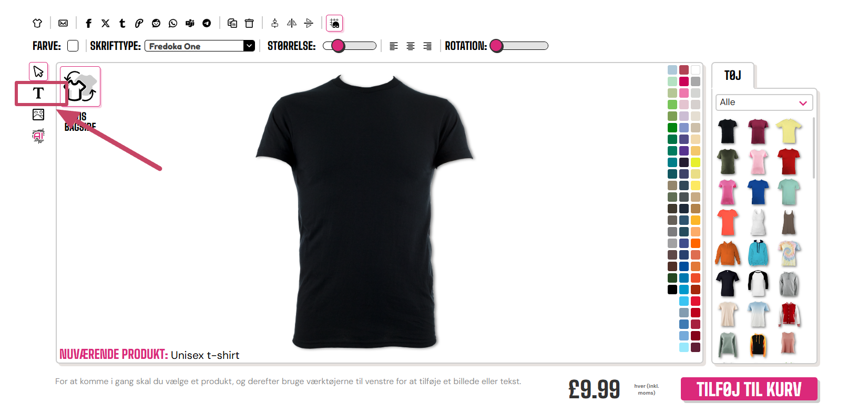Send design by email envelope icon
Viewport: 868px width, 413px height.
[x=63, y=23]
